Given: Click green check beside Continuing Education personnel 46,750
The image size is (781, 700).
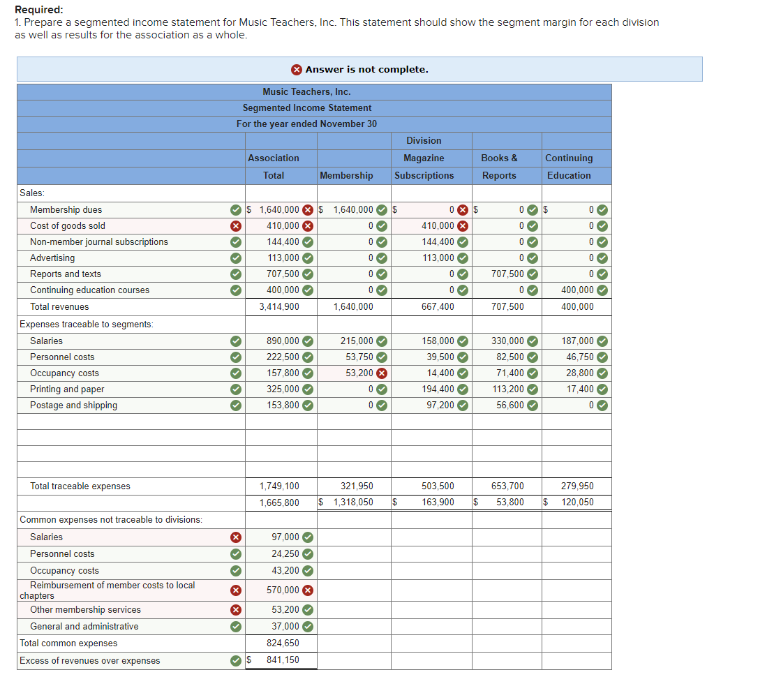Looking at the screenshot, I should [602, 357].
